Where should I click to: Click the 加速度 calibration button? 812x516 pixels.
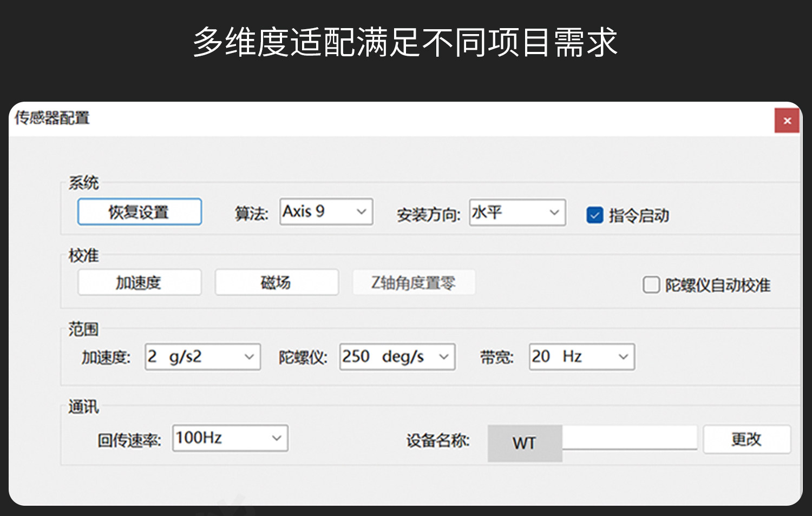(x=140, y=282)
